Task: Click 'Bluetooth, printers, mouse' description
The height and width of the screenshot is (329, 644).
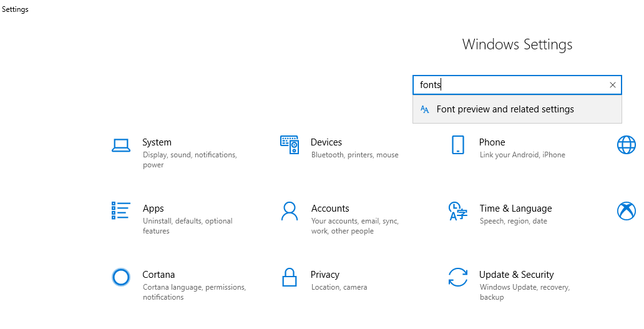Action: (x=355, y=155)
